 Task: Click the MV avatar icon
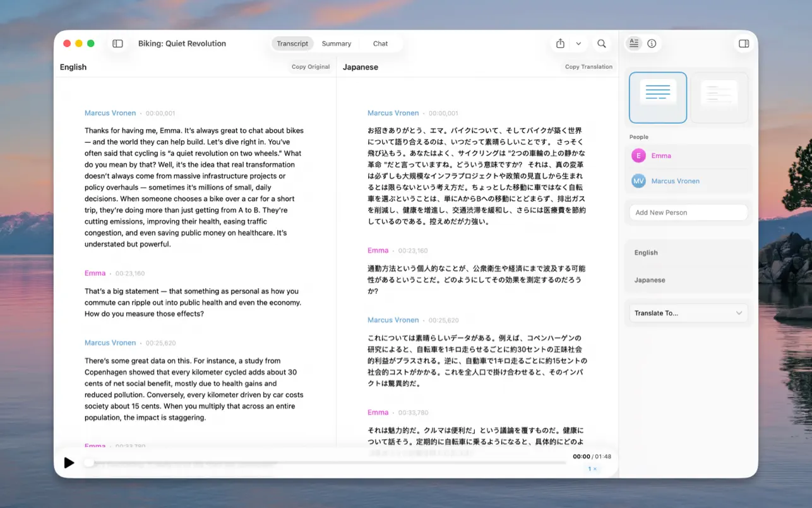pos(638,181)
